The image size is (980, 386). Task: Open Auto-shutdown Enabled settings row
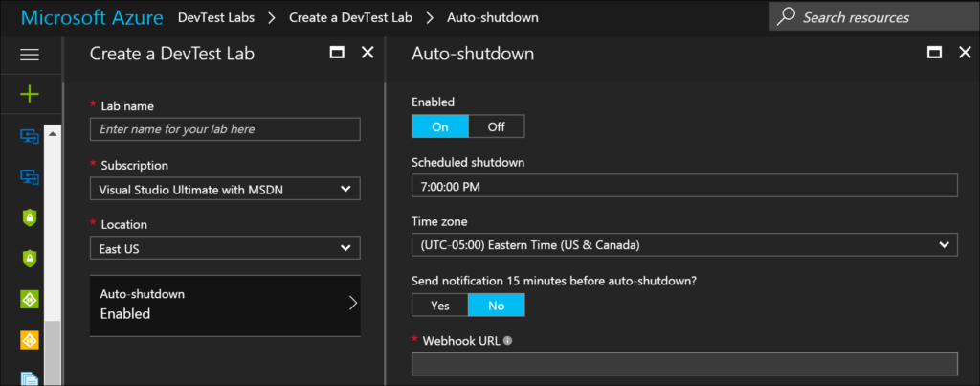[225, 306]
